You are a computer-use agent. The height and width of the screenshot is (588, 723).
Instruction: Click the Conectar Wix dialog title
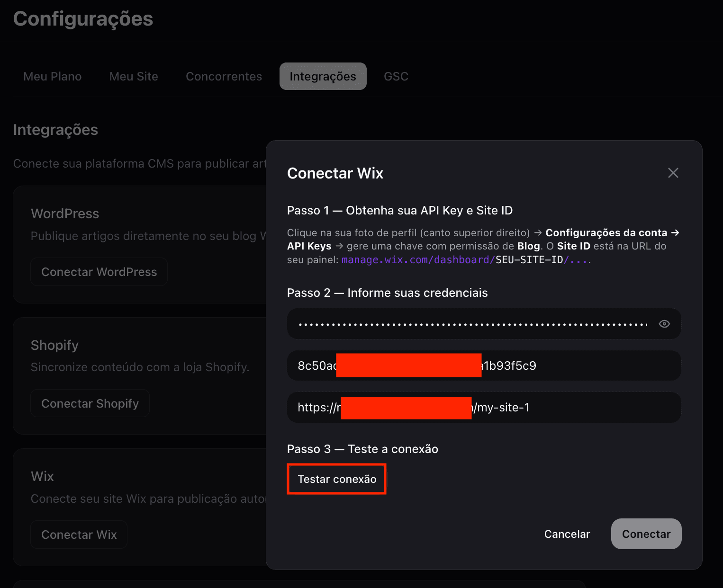click(x=335, y=173)
